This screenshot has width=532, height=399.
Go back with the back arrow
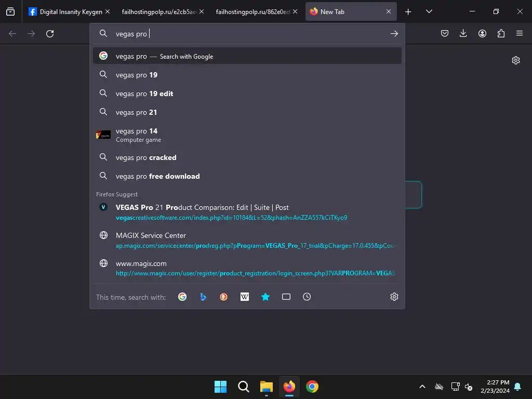pyautogui.click(x=12, y=34)
